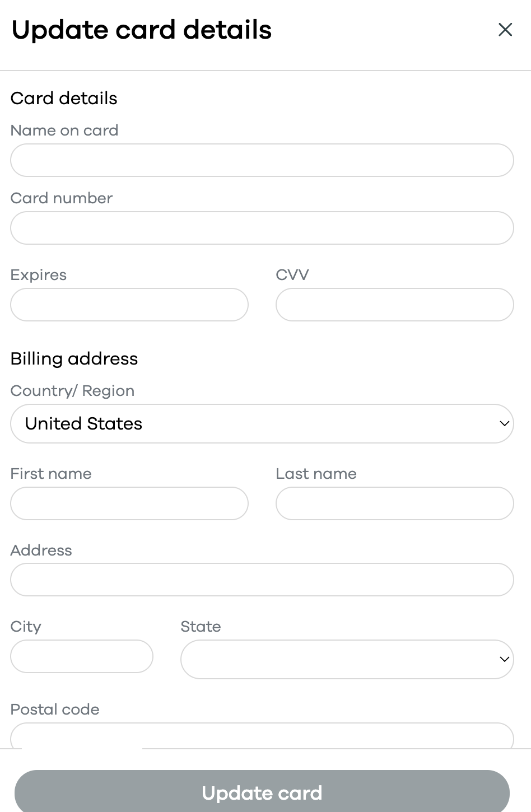Focus the Card number input
531x812 pixels.
pyautogui.click(x=262, y=228)
